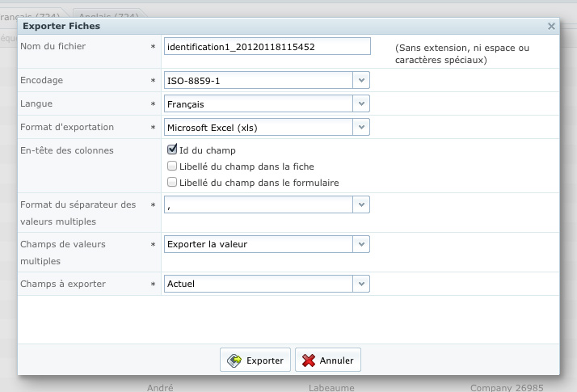This screenshot has height=392, width=577.
Task: Click the comma separator text box
Action: [258, 205]
